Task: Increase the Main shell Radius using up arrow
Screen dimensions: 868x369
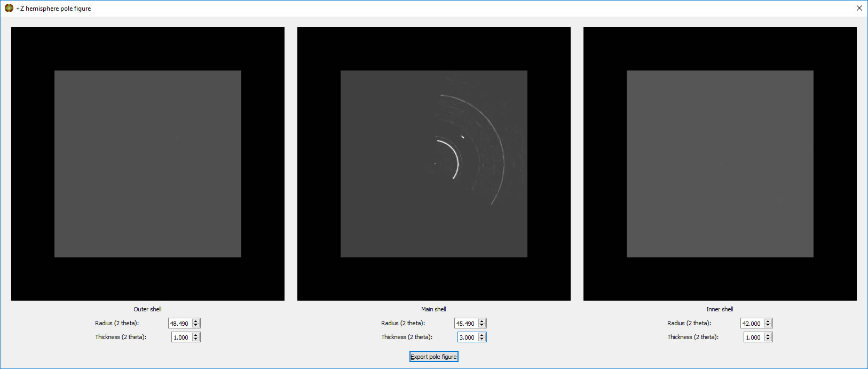Action: click(x=482, y=321)
